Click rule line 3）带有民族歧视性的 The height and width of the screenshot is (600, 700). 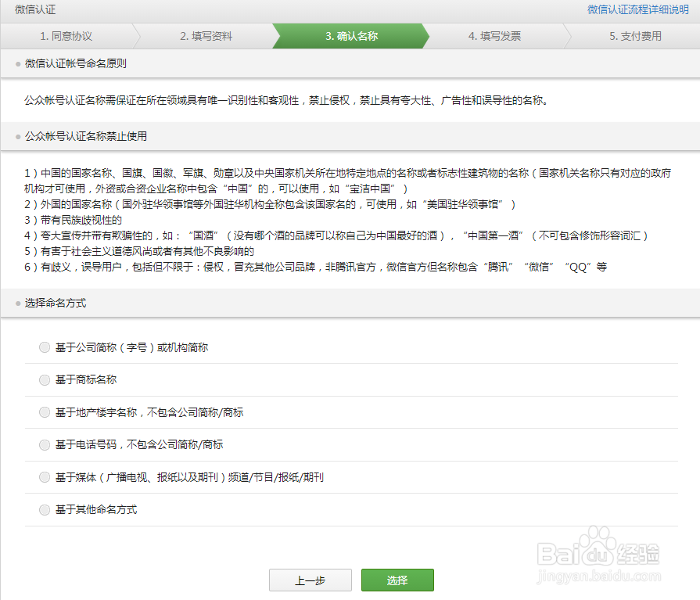click(x=74, y=220)
